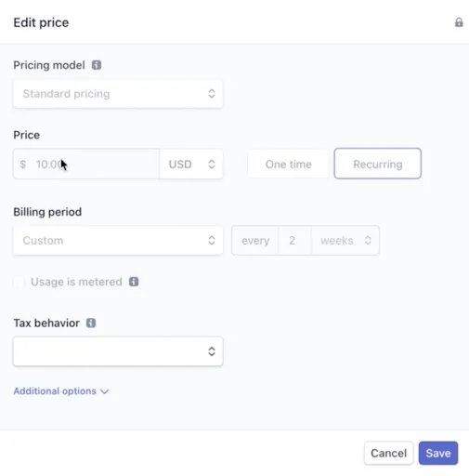Click chevron arrows on Standard pricing selector
The image size is (469, 476).
(212, 94)
